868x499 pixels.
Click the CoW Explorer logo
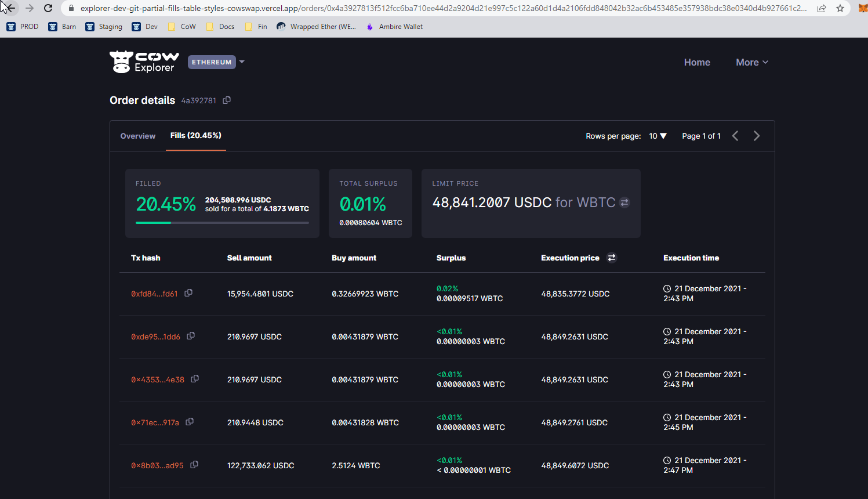click(x=144, y=62)
